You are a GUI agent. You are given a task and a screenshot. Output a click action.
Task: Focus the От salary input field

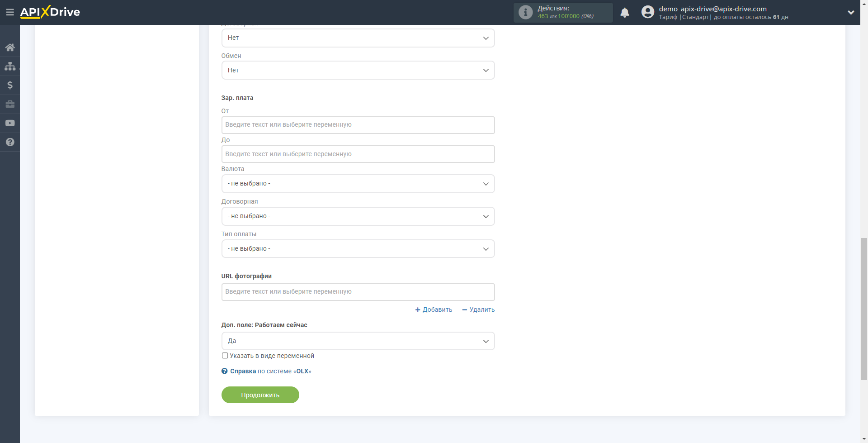tap(358, 125)
